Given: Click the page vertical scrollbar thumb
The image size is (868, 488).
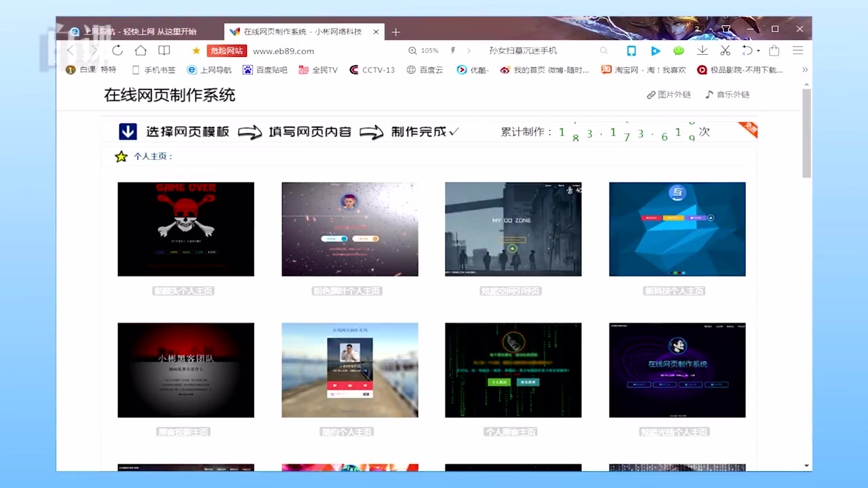Looking at the screenshot, I should [806, 132].
